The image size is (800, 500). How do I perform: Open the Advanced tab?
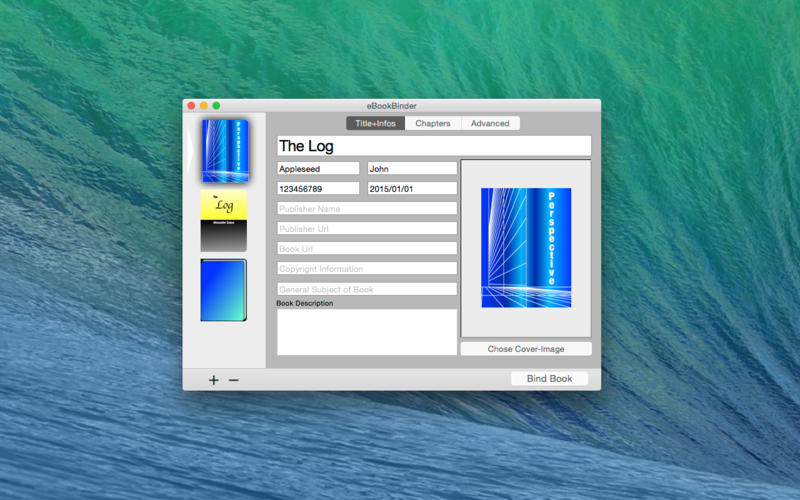(x=490, y=123)
